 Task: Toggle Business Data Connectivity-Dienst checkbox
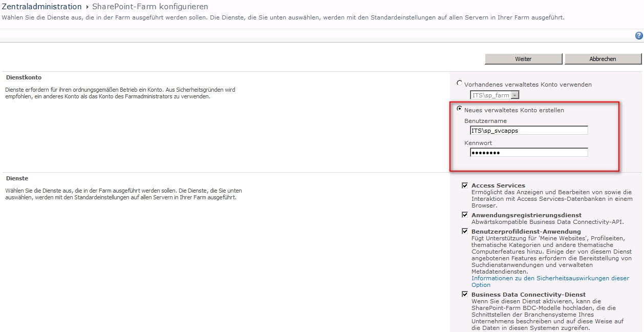pyautogui.click(x=465, y=295)
